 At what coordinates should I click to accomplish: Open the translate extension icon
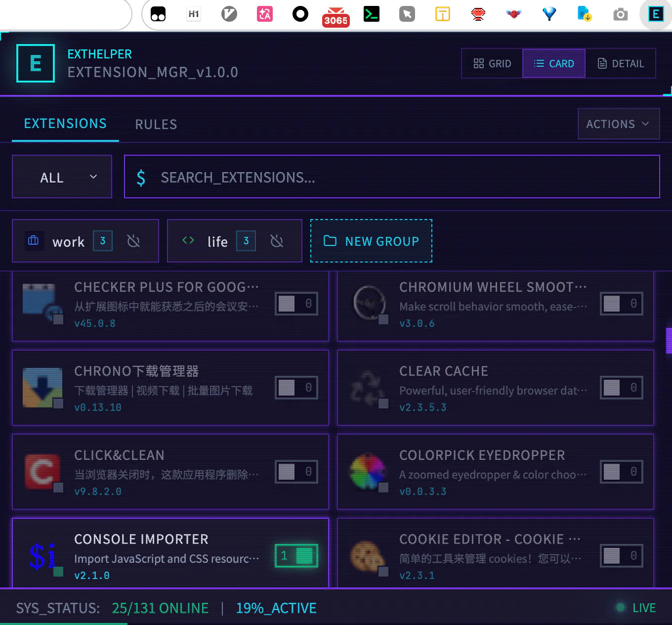[x=265, y=14]
